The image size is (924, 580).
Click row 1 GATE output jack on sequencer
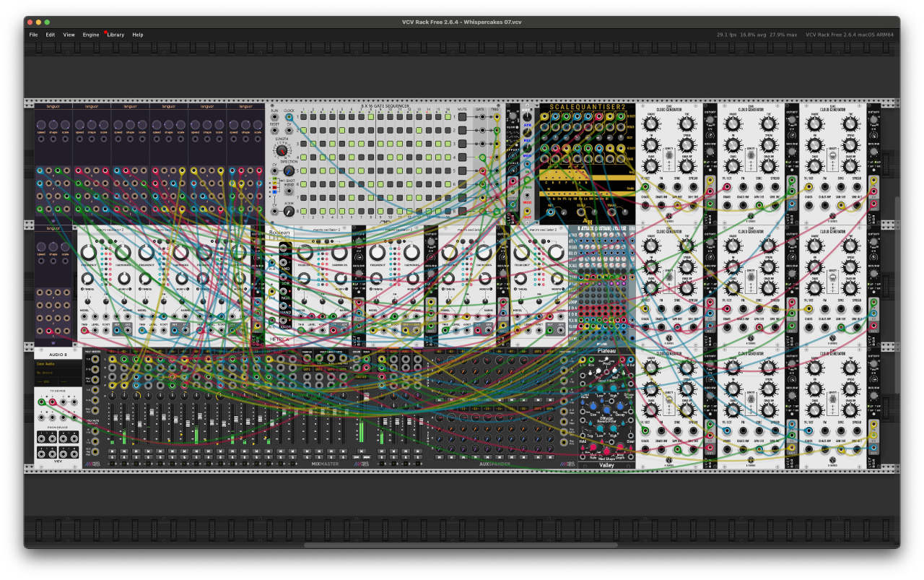point(481,117)
